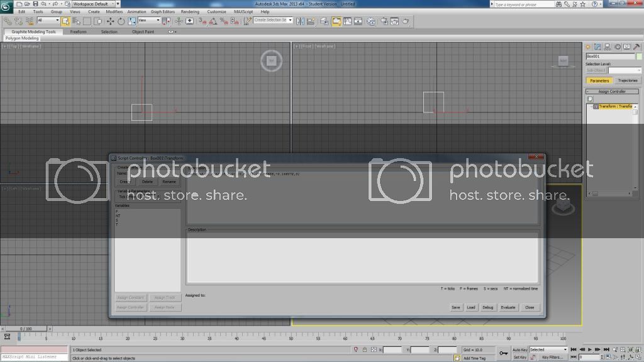The image size is (644, 362).
Task: Select the Rotate tool in main toolbar
Action: click(x=121, y=21)
